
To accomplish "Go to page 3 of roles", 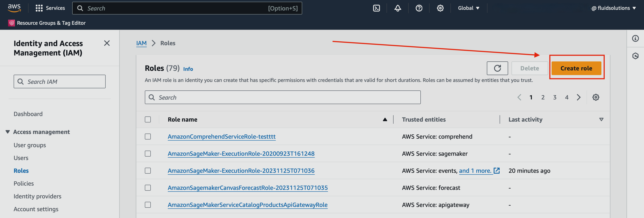I will click(555, 97).
